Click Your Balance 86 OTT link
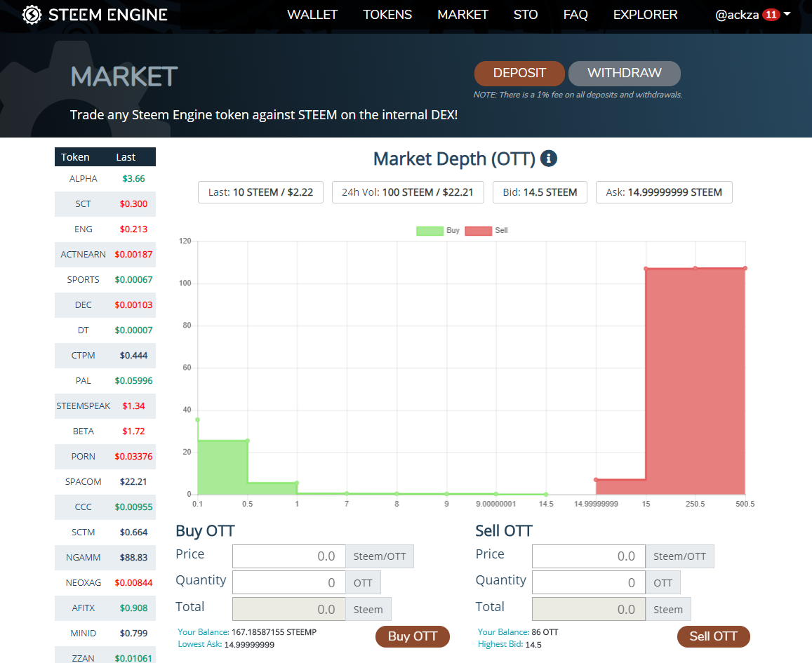The image size is (812, 663). click(545, 632)
